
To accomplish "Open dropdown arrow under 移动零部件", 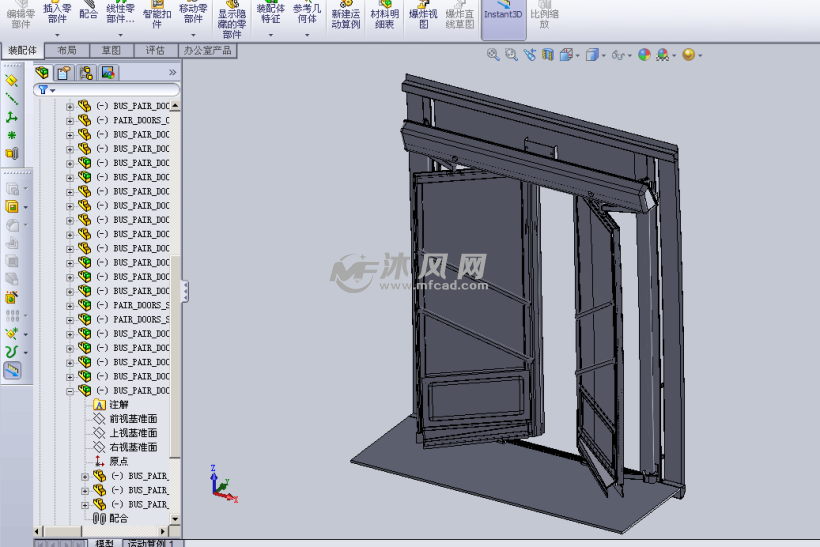I will [x=193, y=35].
